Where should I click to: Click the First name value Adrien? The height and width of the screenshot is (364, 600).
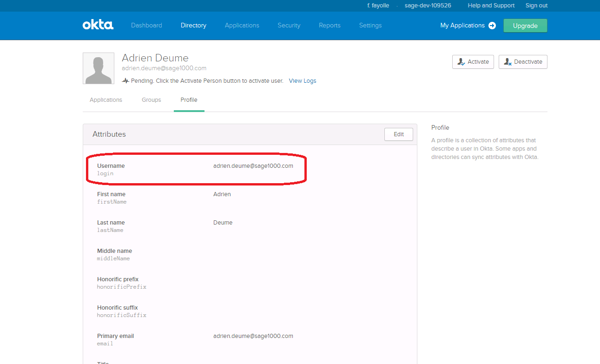(222, 194)
